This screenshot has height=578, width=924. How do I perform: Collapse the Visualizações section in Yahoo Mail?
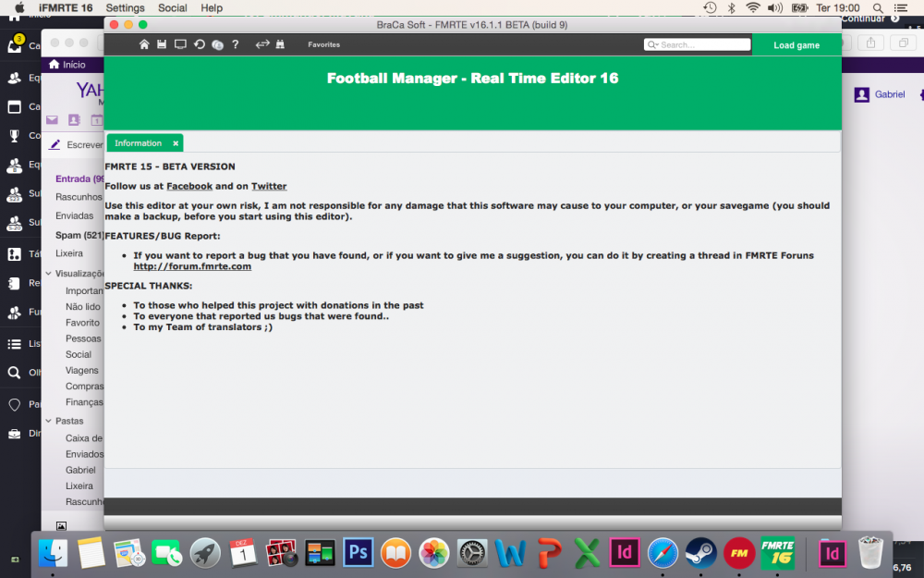click(48, 273)
